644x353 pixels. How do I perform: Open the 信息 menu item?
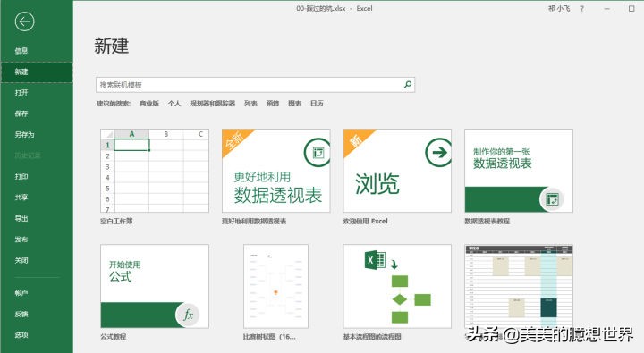pyautogui.click(x=21, y=51)
